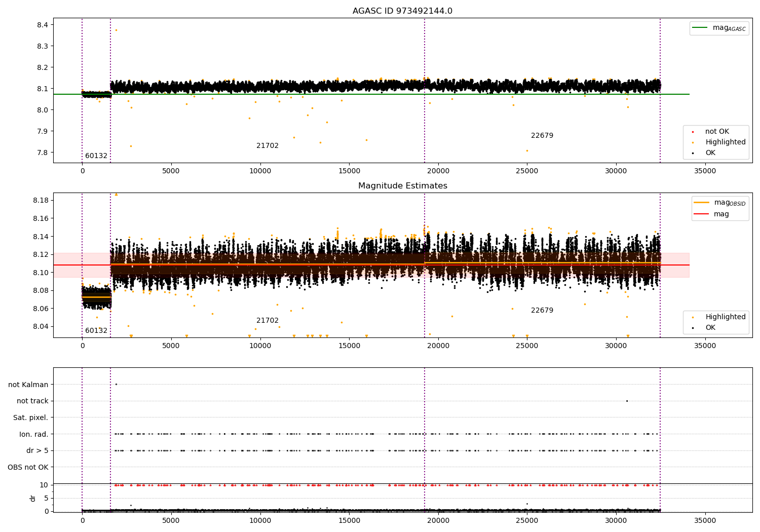
Task: Click the orange mag OBSID legend line
Action: (x=701, y=203)
